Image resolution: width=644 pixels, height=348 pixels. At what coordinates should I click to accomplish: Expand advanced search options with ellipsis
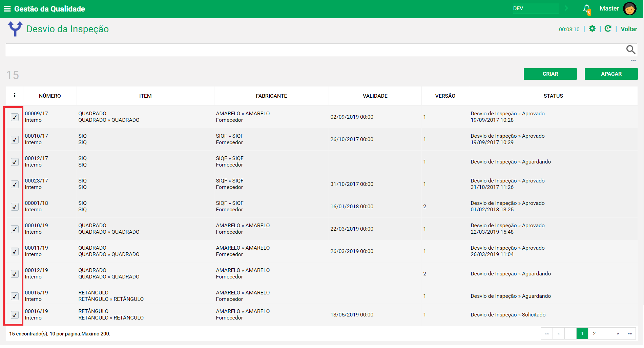coord(633,60)
